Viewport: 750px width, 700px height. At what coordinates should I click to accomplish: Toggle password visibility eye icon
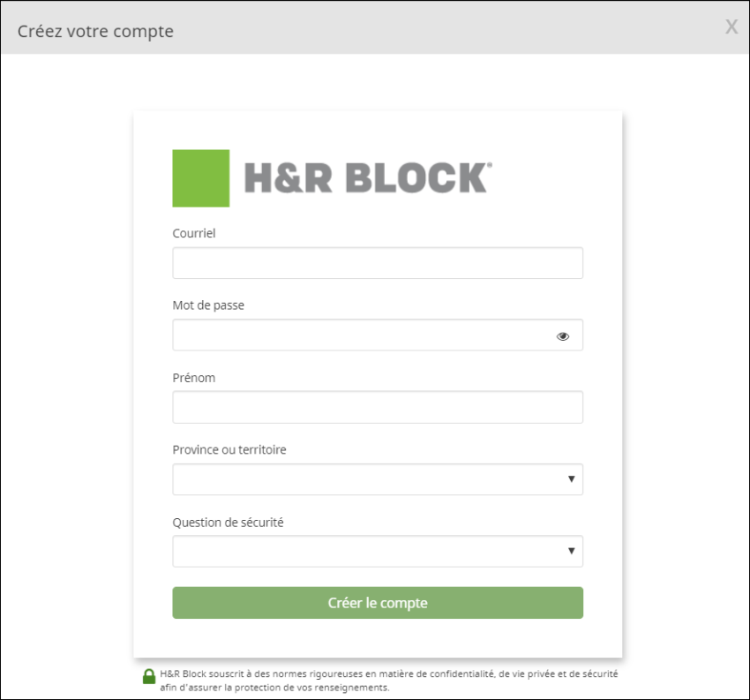pyautogui.click(x=563, y=336)
